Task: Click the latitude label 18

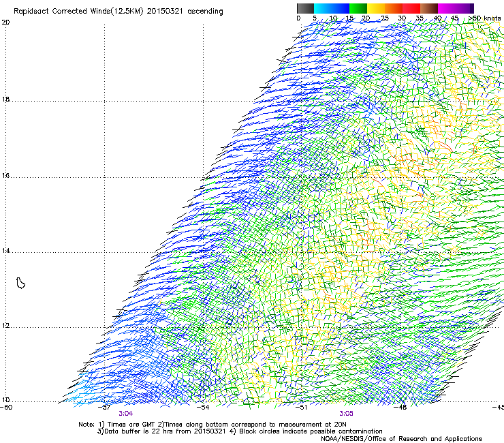Action: (x=5, y=99)
